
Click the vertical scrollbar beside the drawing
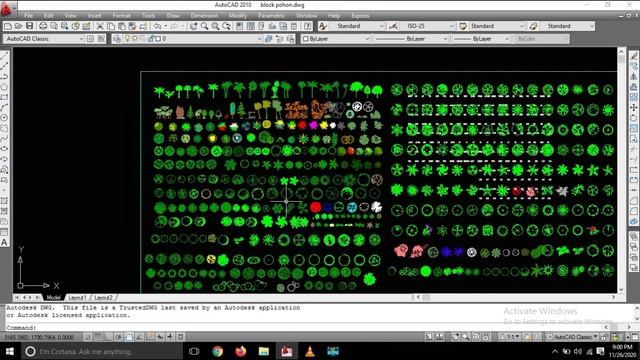pos(622,170)
